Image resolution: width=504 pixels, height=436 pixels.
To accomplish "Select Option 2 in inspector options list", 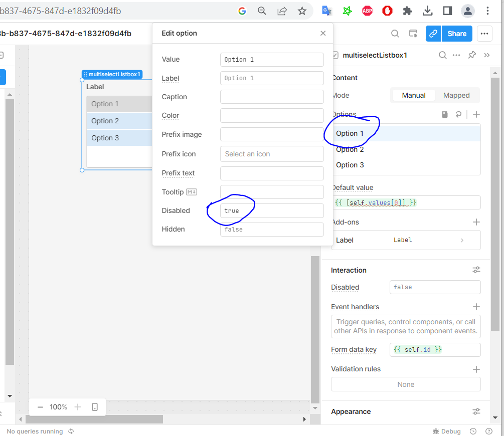I will point(407,149).
